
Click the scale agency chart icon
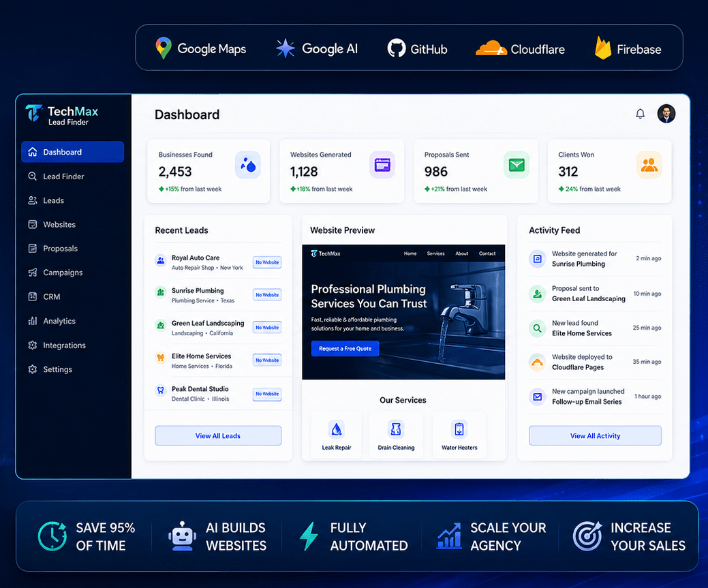(449, 536)
